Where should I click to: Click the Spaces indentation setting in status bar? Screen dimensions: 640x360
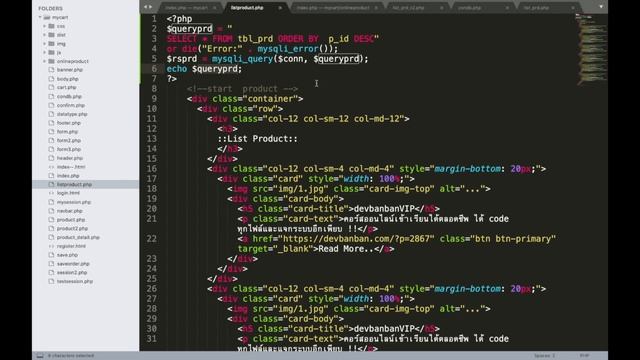click(x=544, y=356)
